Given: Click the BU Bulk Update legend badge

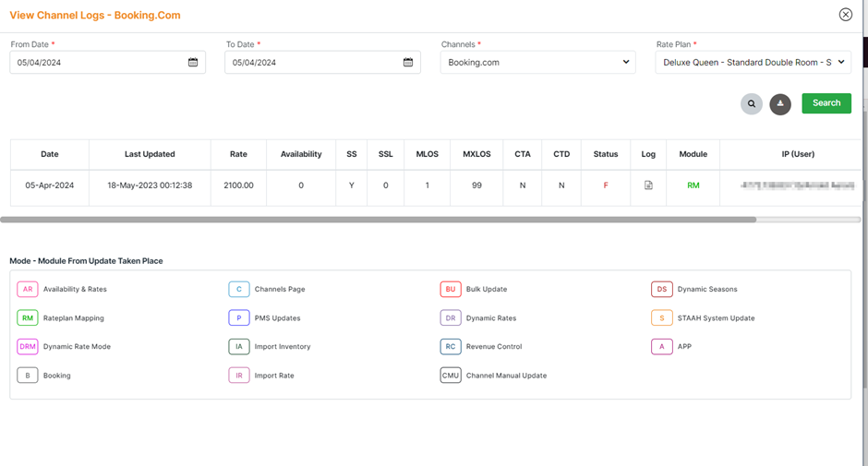Looking at the screenshot, I should [451, 290].
